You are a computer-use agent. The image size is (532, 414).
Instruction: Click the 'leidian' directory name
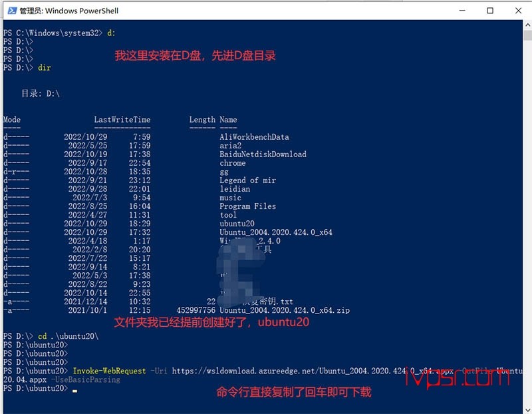tap(235, 189)
